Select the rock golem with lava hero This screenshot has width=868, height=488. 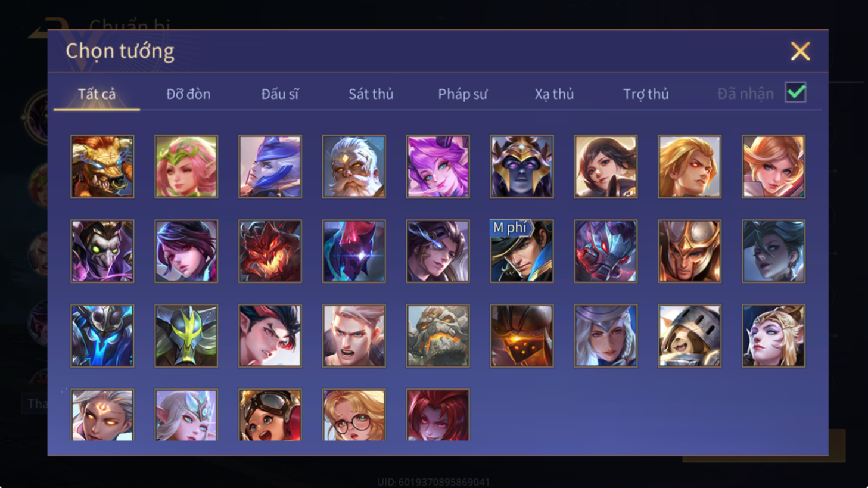(x=438, y=335)
